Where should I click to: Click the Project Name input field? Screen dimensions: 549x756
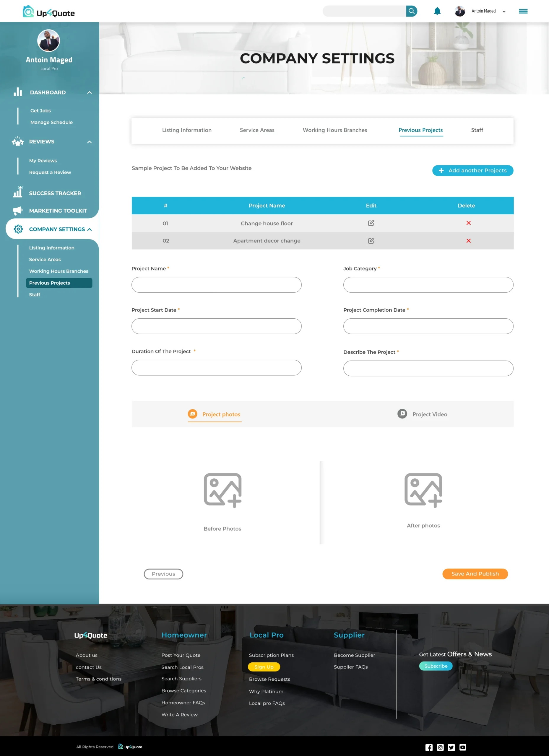pyautogui.click(x=217, y=285)
